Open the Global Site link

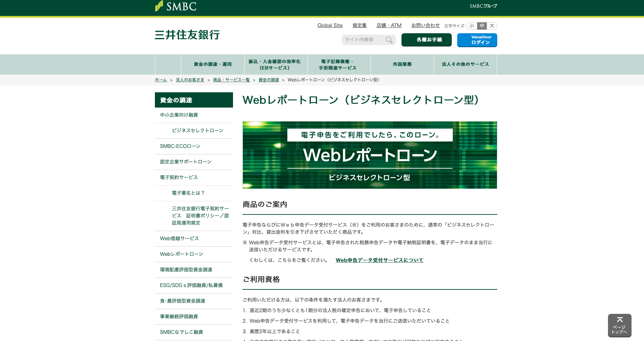point(330,25)
